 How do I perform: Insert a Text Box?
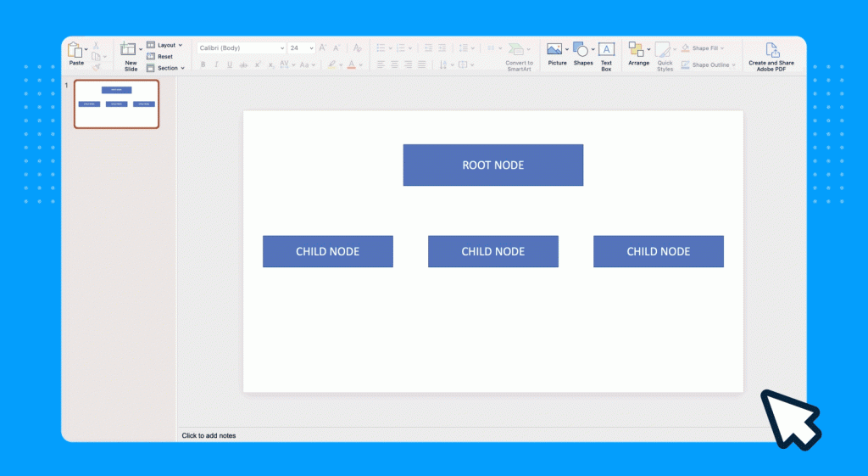click(x=606, y=50)
